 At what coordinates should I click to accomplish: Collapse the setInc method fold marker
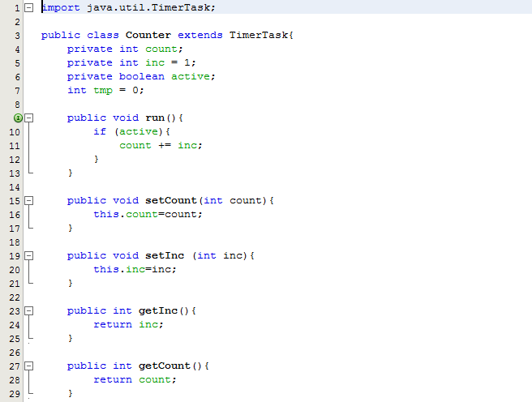click(29, 255)
